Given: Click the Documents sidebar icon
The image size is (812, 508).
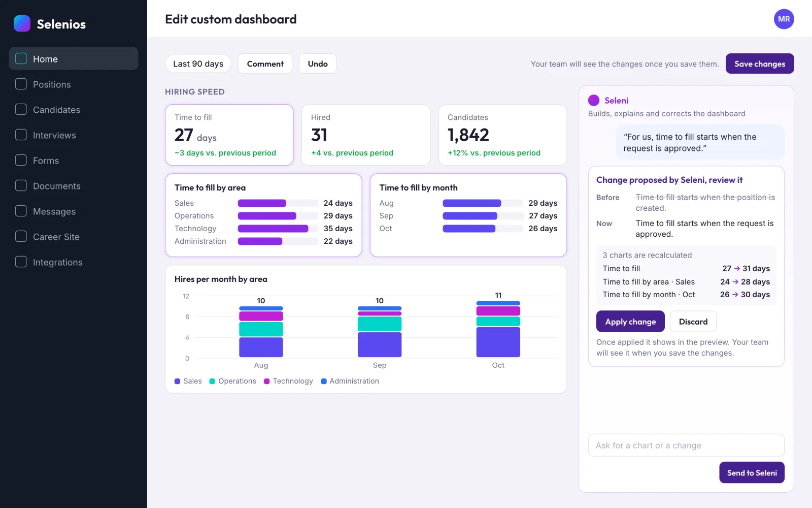Looking at the screenshot, I should pos(21,185).
